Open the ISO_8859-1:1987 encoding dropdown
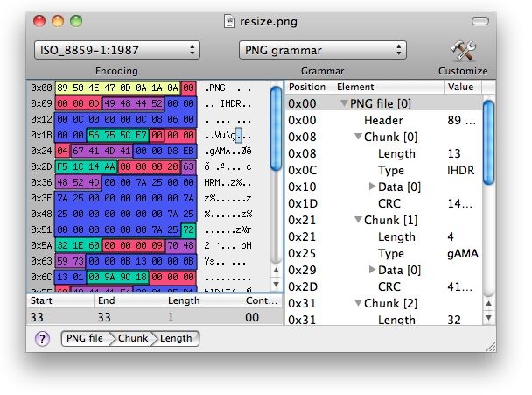Image resolution: width=532 pixels, height=395 pixels. point(117,50)
